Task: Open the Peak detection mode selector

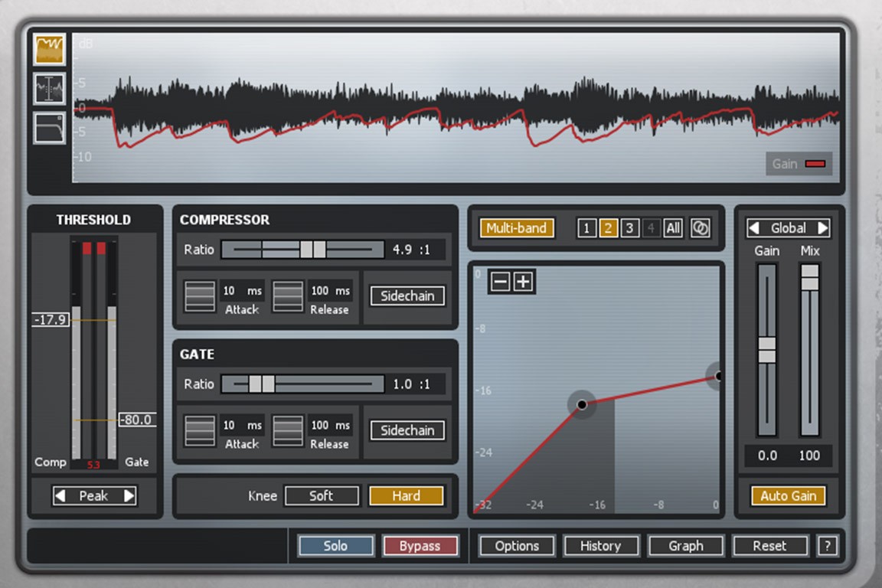Action: 94,495
